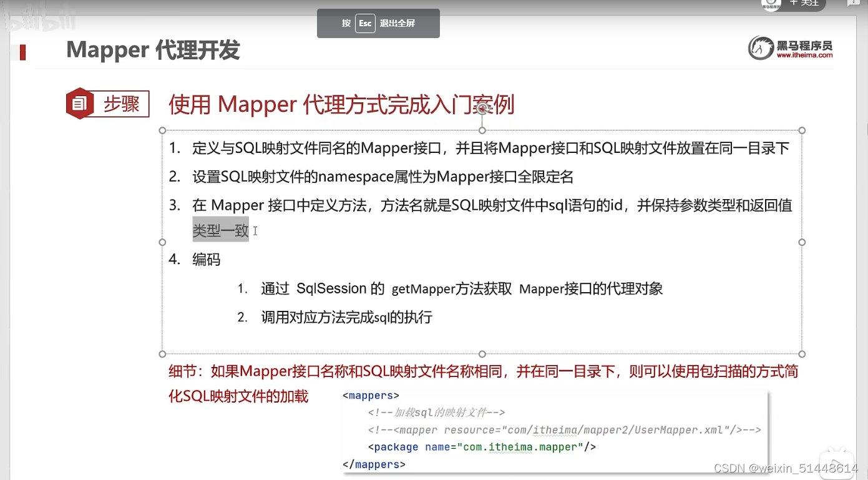Click the 退出全屏 text in the banner
The height and width of the screenshot is (480, 868).
point(397,23)
